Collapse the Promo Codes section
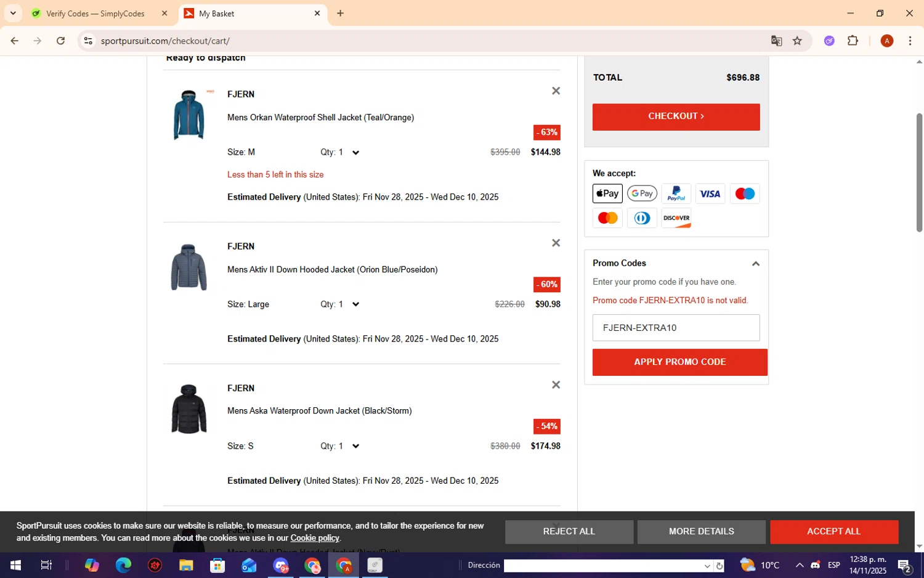This screenshot has width=924, height=578. coord(755,264)
